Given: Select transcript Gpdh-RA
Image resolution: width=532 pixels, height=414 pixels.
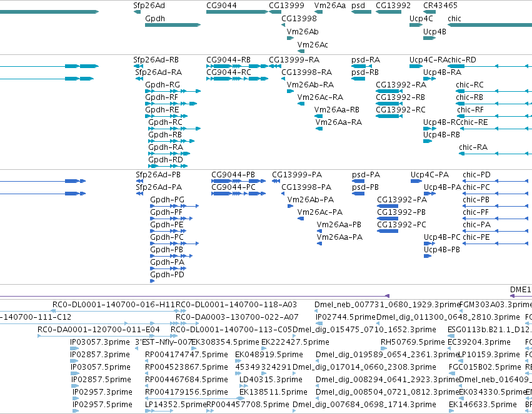Looking at the screenshot, I should coord(166,147).
